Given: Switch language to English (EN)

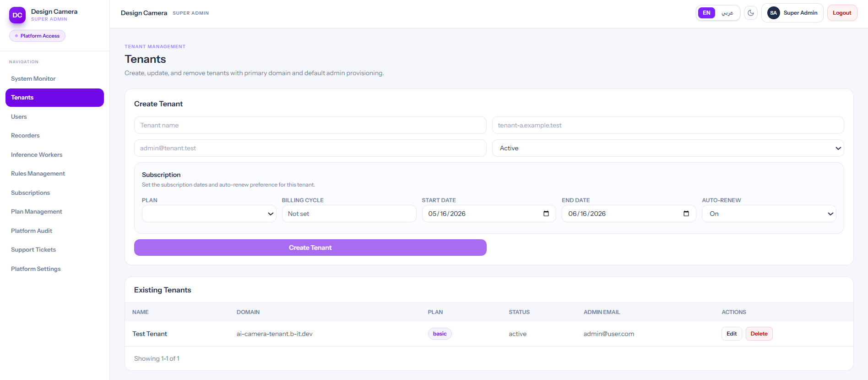Looking at the screenshot, I should (x=706, y=13).
